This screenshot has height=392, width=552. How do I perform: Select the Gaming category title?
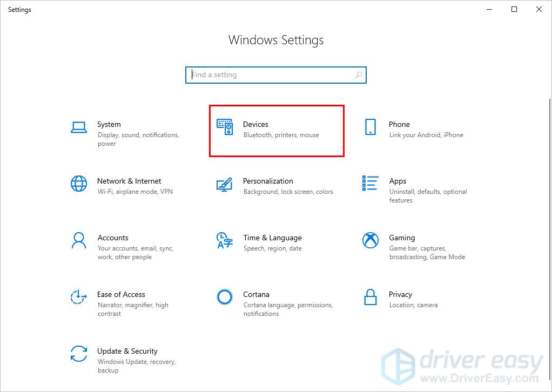402,238
